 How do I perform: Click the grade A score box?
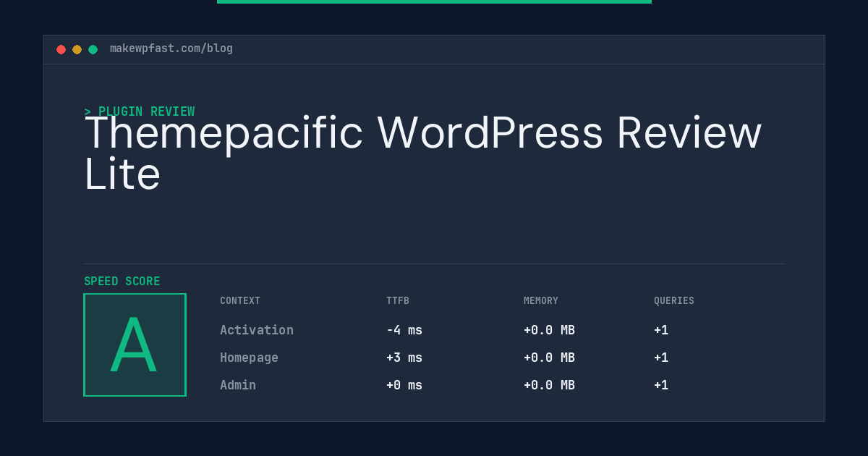point(135,345)
